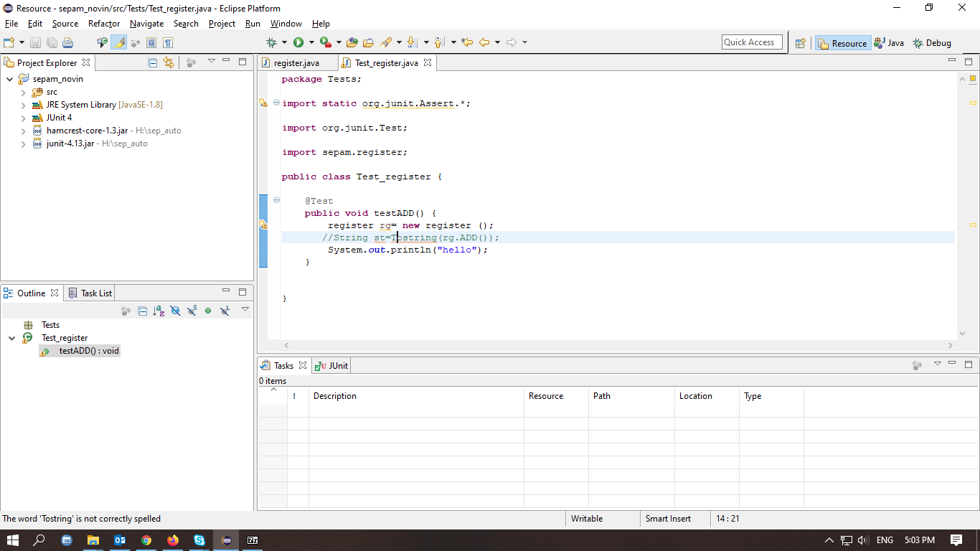This screenshot has height=551, width=980.
Task: Run the application with the green Run icon
Action: click(298, 42)
